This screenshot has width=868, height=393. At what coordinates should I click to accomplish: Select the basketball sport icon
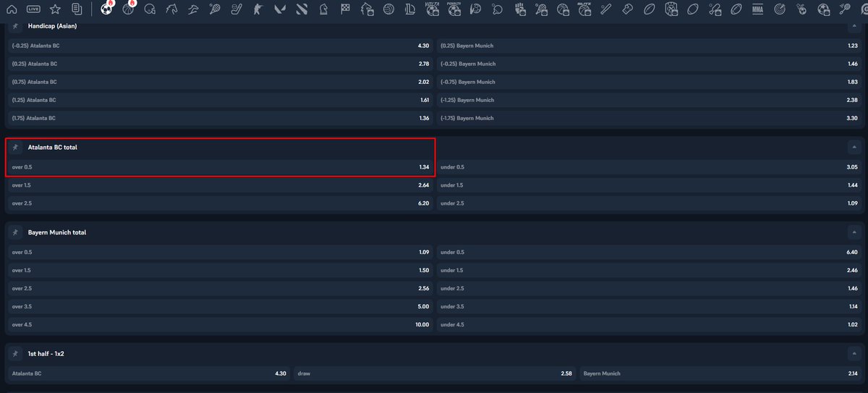[x=128, y=9]
